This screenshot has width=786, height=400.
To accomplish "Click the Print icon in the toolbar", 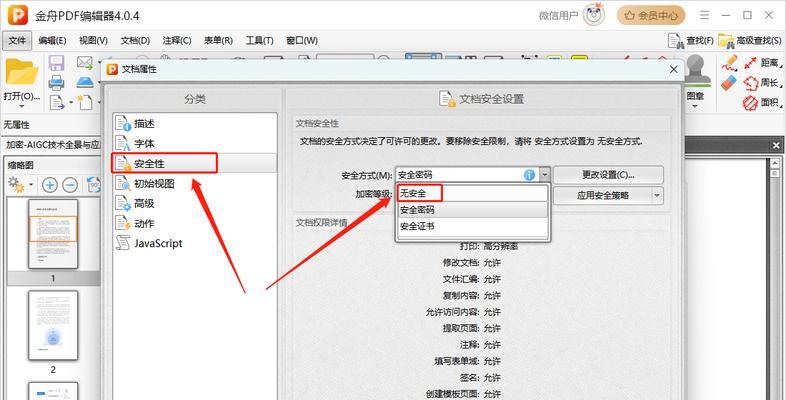I will click(56, 82).
